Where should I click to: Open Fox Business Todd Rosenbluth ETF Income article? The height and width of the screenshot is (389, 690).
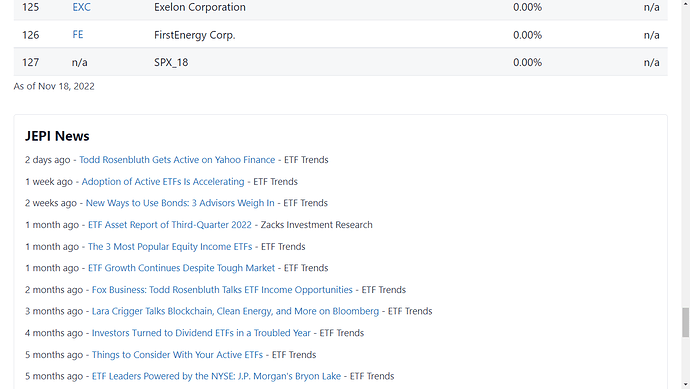[x=222, y=290]
